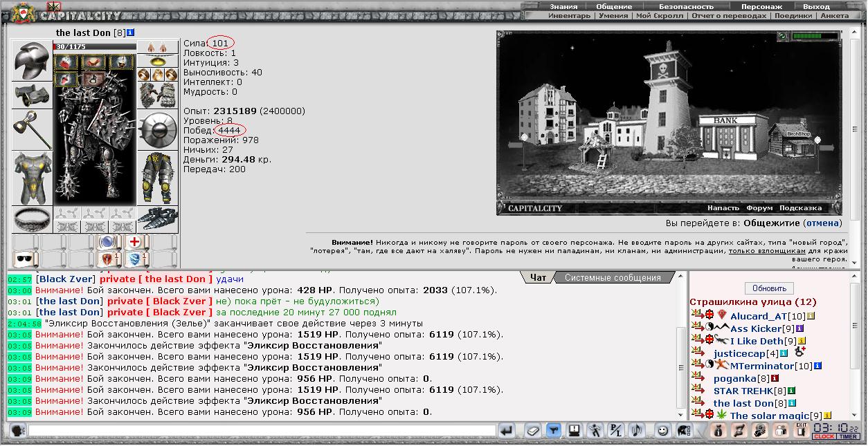The width and height of the screenshot is (868, 446).
Task: Open the Умения submenu item
Action: click(x=613, y=15)
